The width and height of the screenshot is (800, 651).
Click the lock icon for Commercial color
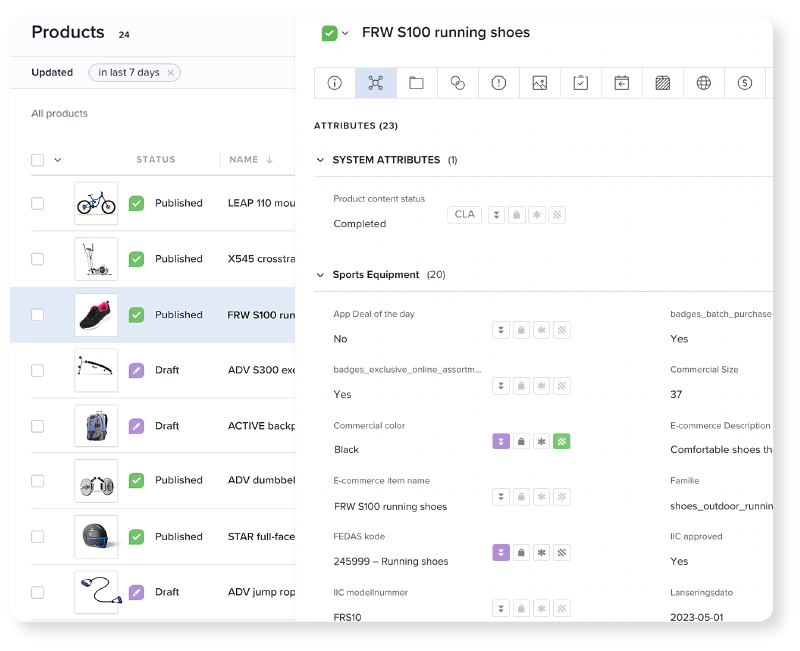click(x=521, y=441)
